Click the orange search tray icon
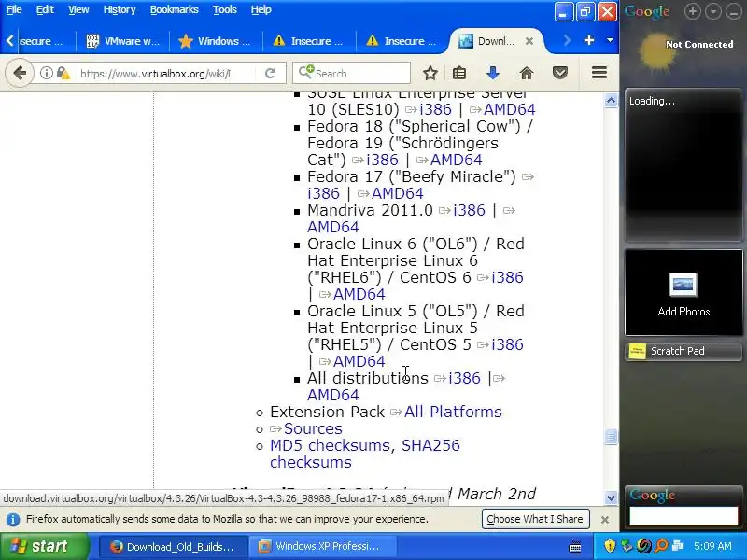The height and width of the screenshot is (560, 747). [661, 546]
